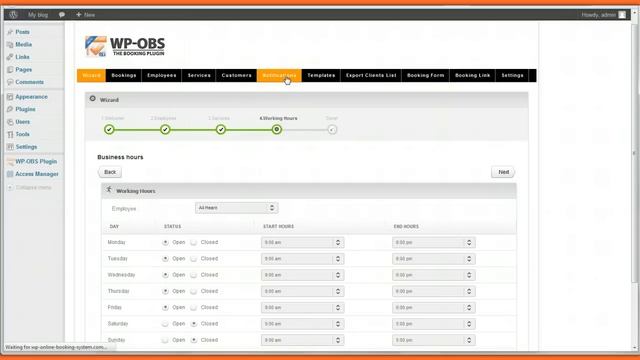Switch to the Customers tab
Screen dimensions: 640x360
point(236,76)
